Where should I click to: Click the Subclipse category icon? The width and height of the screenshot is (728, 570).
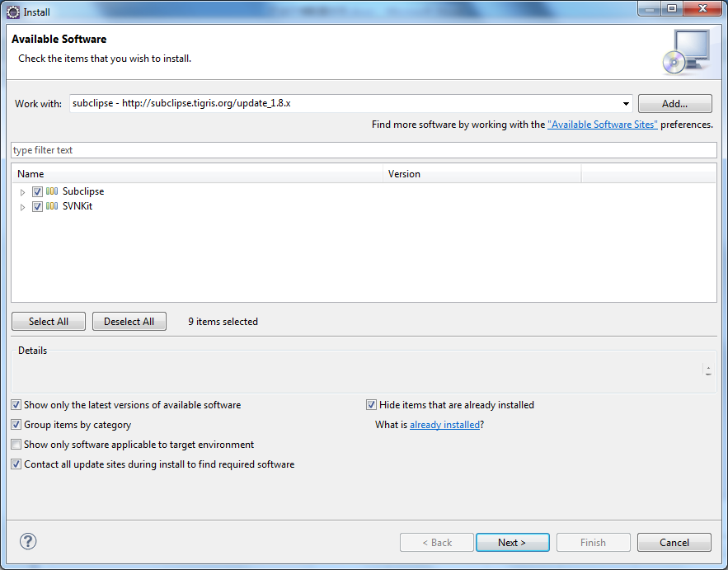pos(52,191)
